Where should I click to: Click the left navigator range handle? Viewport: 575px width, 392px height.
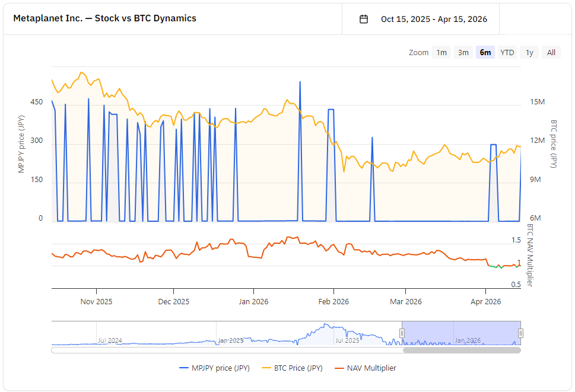coord(402,333)
